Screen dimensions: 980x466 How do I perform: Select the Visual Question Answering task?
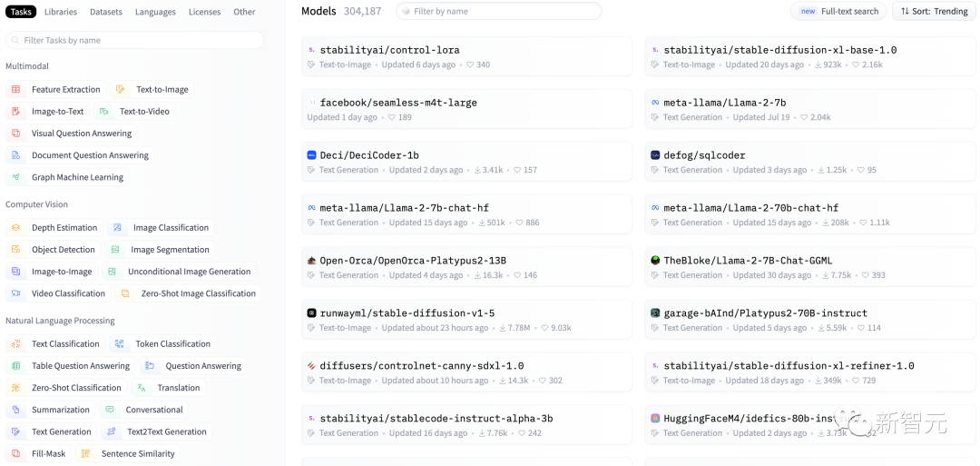82,134
